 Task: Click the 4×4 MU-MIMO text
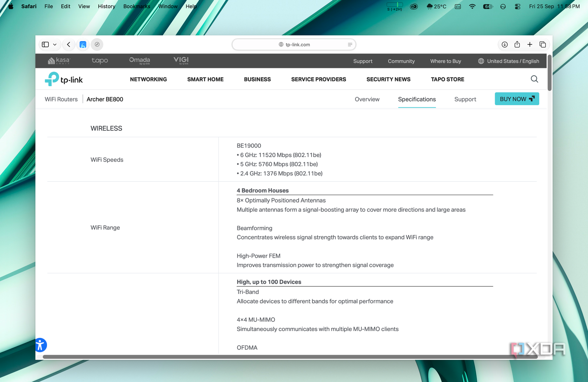(x=256, y=320)
